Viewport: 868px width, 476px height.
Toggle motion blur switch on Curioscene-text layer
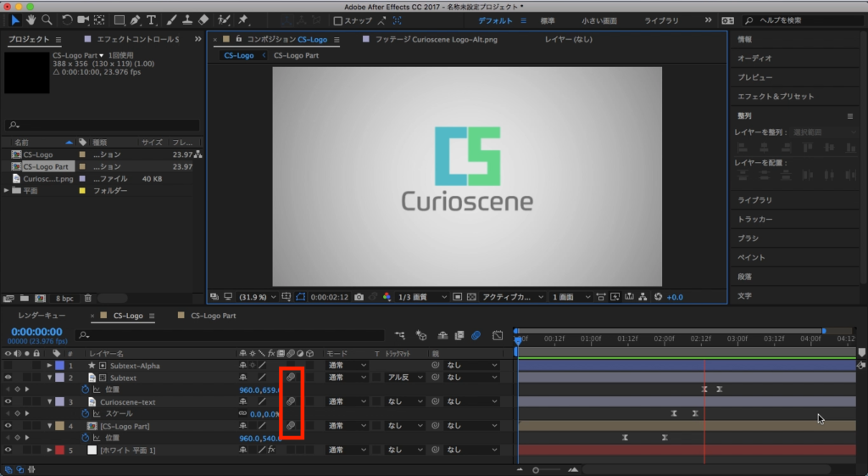pos(290,401)
